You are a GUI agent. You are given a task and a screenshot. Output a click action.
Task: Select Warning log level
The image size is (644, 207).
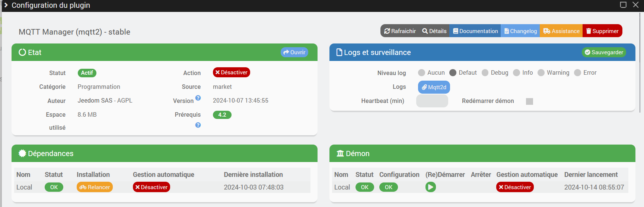point(541,73)
